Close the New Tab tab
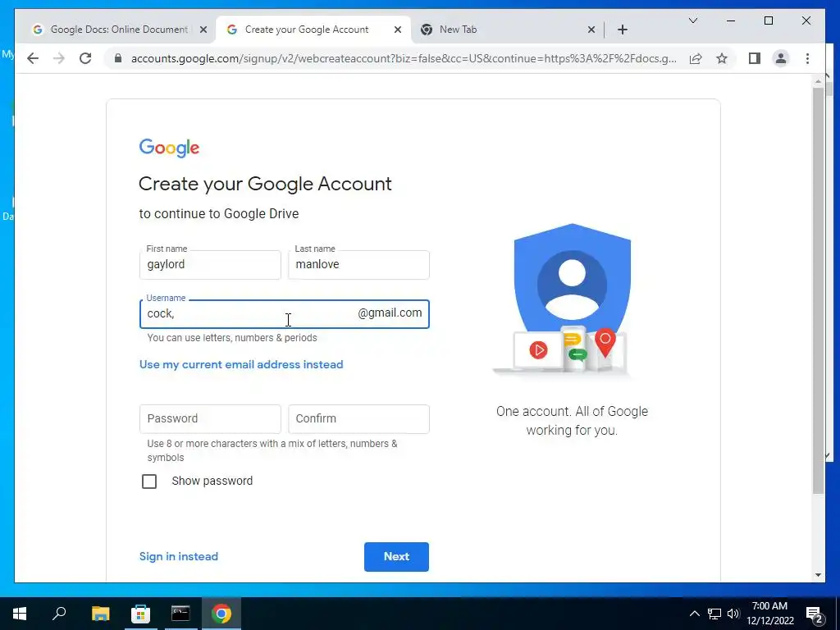Viewport: 840px width, 630px height. pyautogui.click(x=591, y=30)
